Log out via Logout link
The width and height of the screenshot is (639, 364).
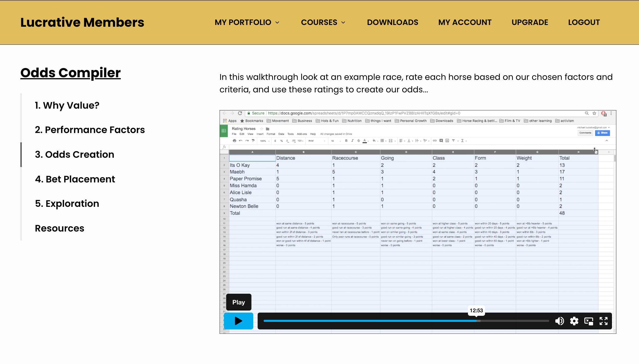click(584, 22)
